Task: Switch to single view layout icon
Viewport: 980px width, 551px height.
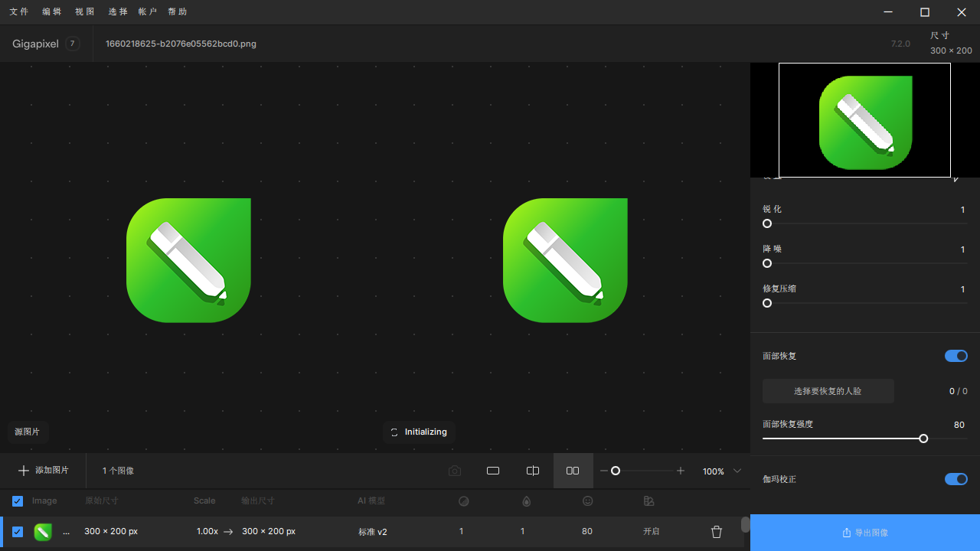Action: click(x=493, y=471)
